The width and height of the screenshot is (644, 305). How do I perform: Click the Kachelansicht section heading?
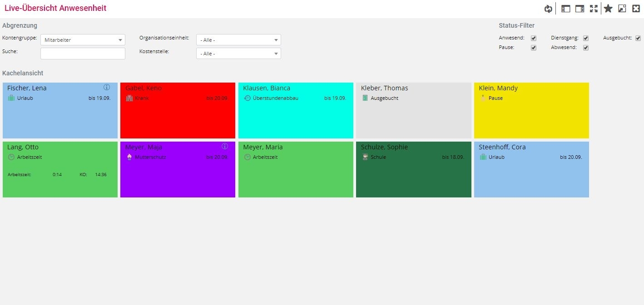pos(23,73)
